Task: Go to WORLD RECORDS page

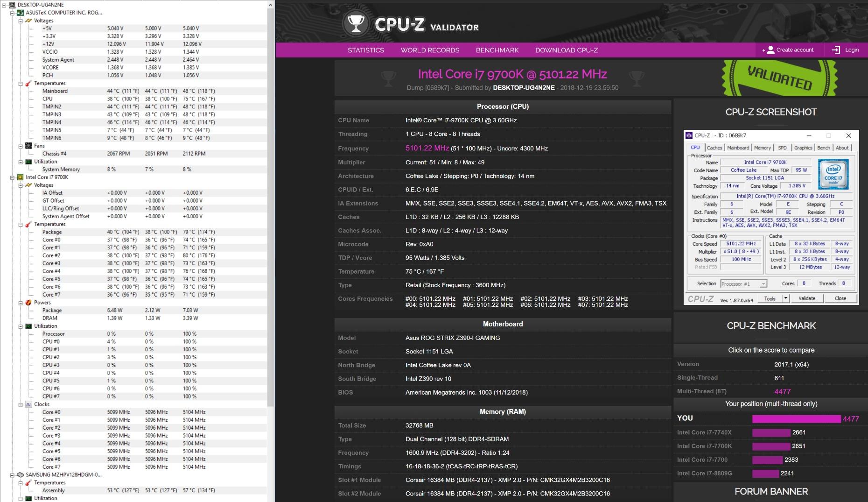Action: tap(430, 50)
